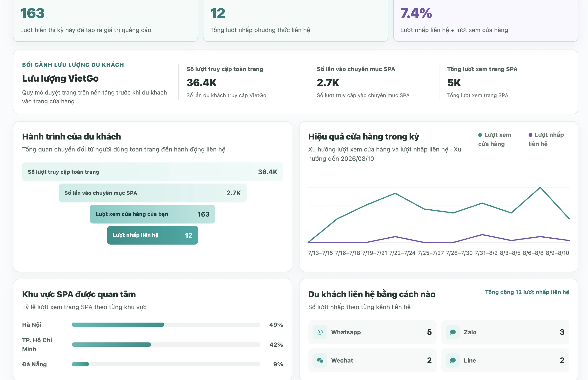Click the 'Lượt nhấp liên hệ' legend label
This screenshot has height=380, width=588.
click(546, 140)
